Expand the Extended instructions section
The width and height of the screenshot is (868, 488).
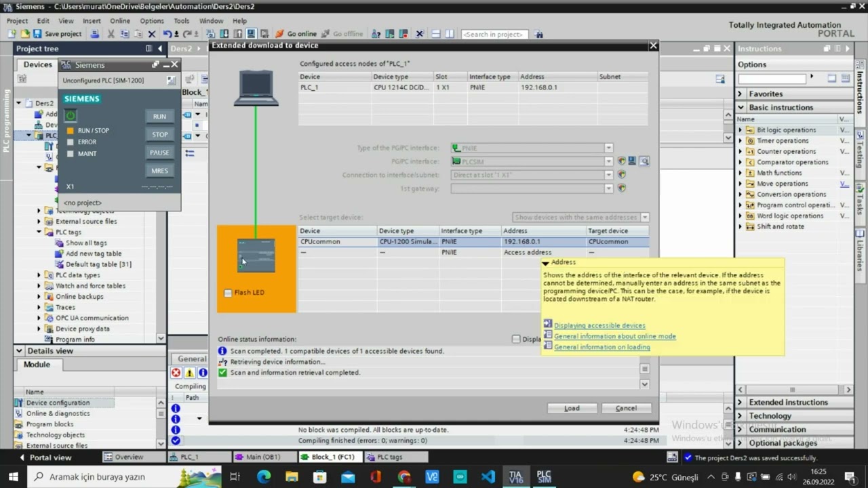(741, 403)
